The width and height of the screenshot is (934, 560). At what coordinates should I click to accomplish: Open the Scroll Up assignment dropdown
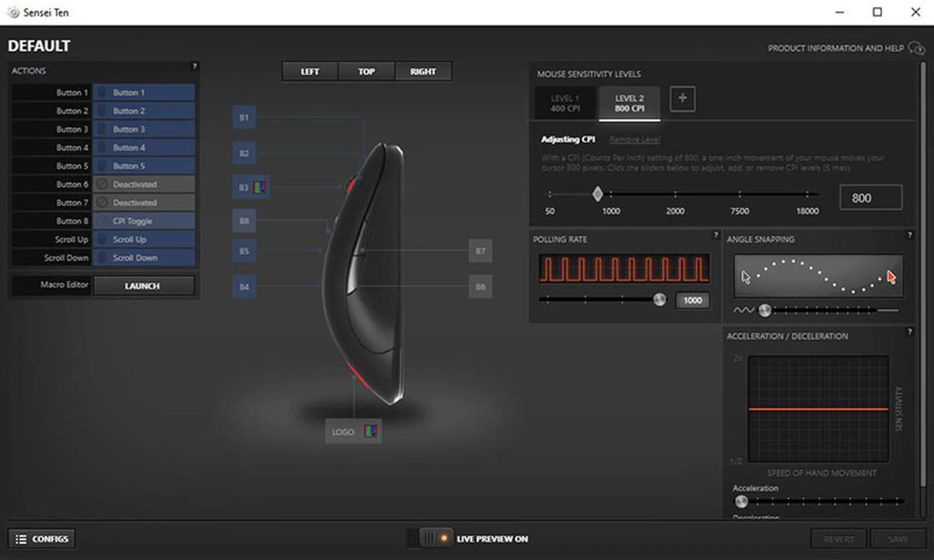pyautogui.click(x=144, y=239)
